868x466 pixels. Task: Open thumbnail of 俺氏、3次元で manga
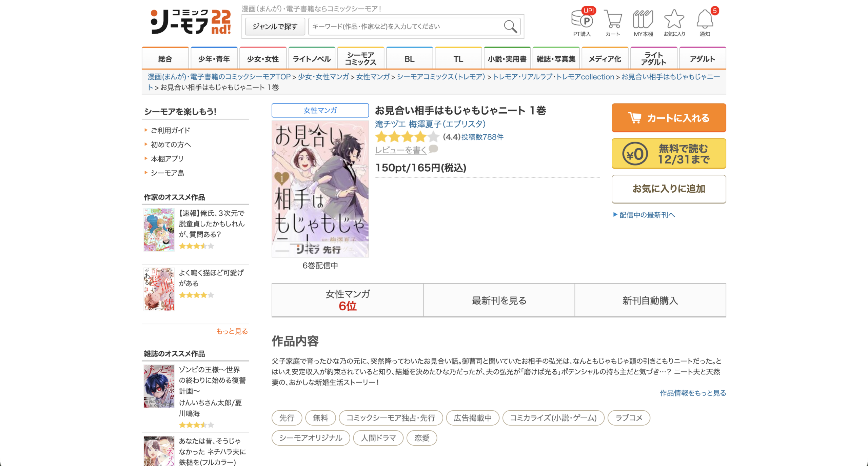(x=159, y=230)
